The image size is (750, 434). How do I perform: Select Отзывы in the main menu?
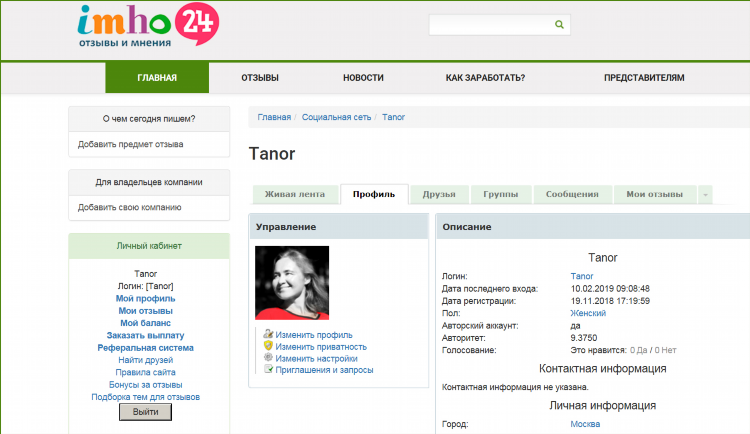pyautogui.click(x=260, y=78)
